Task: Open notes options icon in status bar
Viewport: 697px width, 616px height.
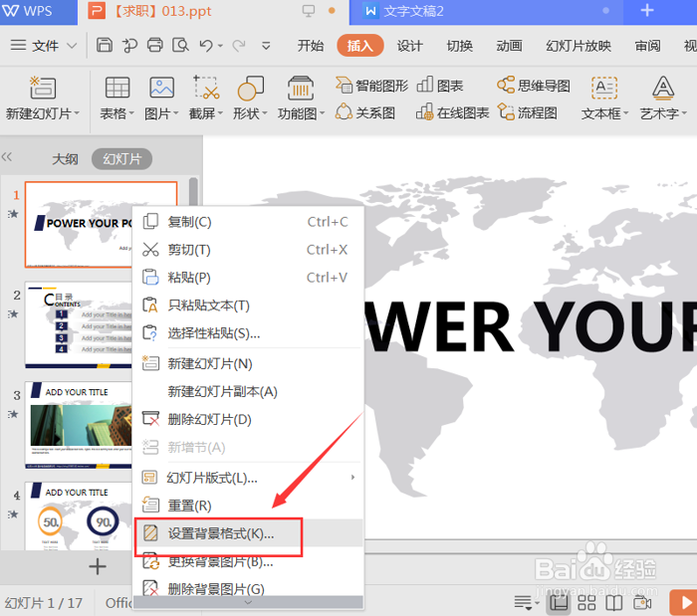Action: click(527, 603)
